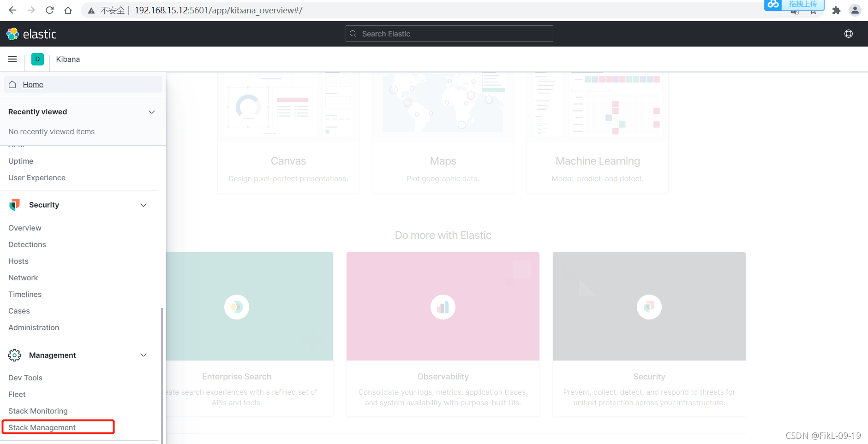Click the Management gear icon in the sidebar
Screen dimensions: 868x444
[15, 355]
